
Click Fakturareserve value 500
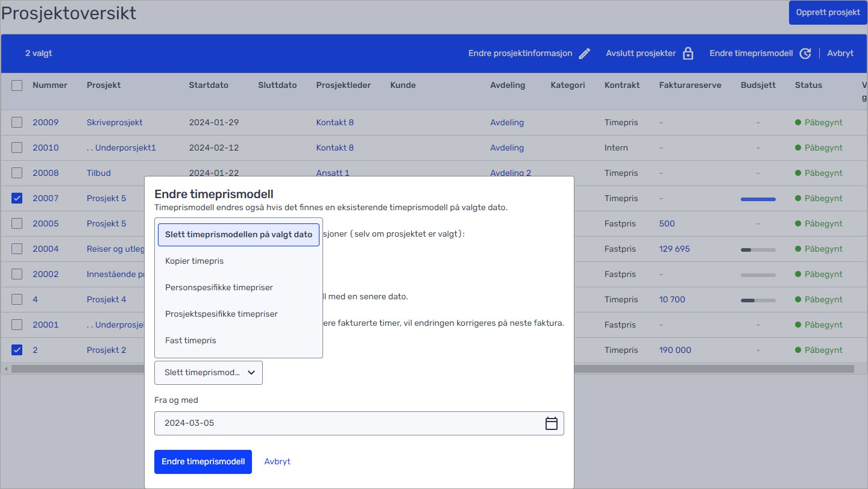point(667,223)
